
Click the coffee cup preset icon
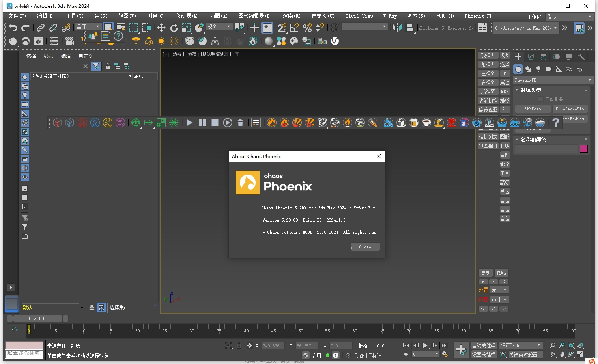426,123
